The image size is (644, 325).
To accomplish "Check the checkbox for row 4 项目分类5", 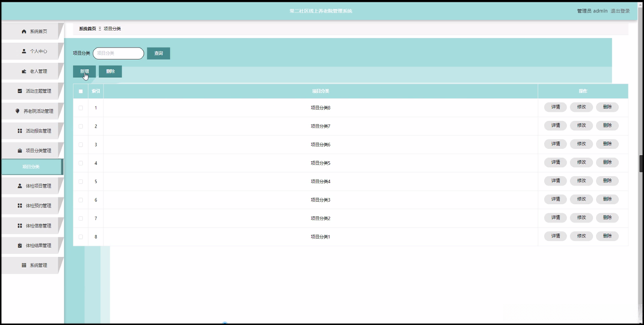I will coord(81,163).
